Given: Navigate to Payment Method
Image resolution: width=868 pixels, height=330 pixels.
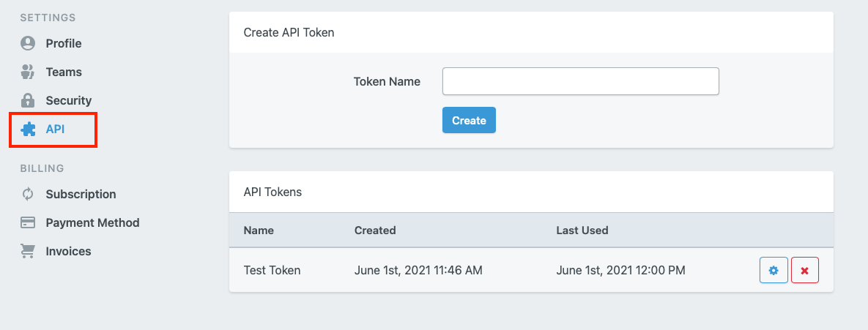Looking at the screenshot, I should (92, 222).
